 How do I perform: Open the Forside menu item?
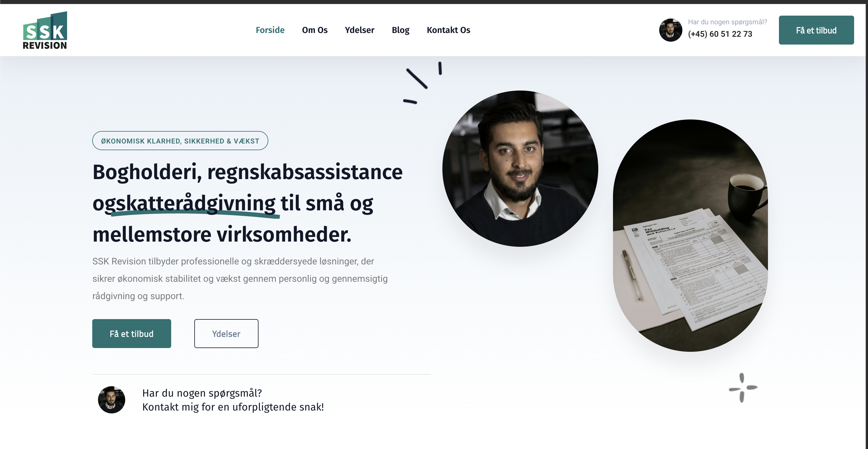pyautogui.click(x=270, y=30)
